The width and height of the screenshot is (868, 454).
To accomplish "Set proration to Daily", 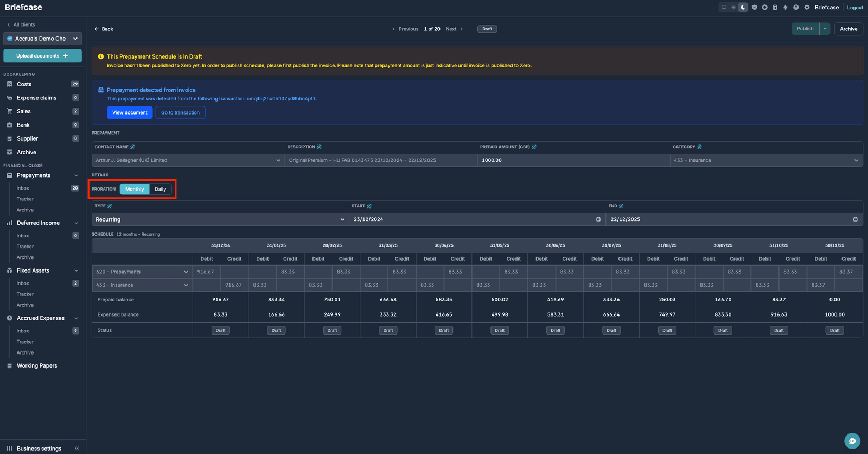I will 161,189.
